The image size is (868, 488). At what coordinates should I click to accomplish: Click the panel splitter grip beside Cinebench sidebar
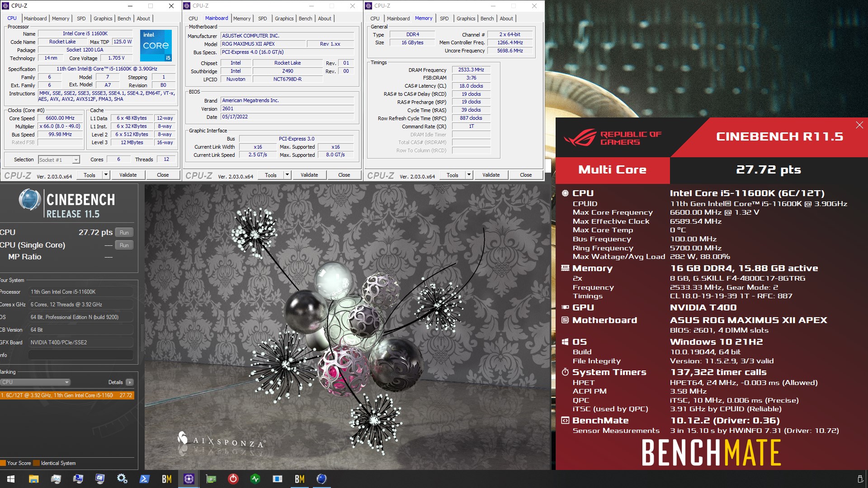142,338
